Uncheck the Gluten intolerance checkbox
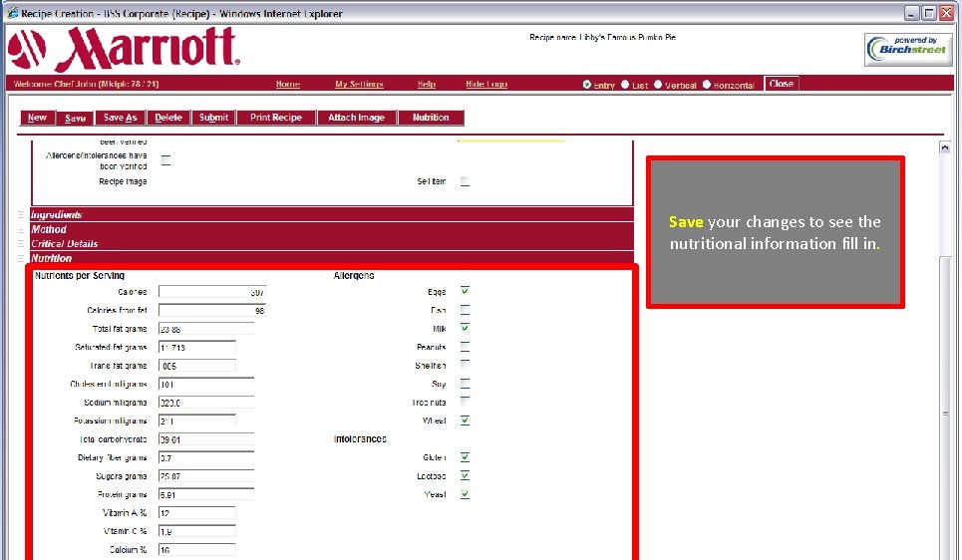The height and width of the screenshot is (560, 962). [465, 457]
